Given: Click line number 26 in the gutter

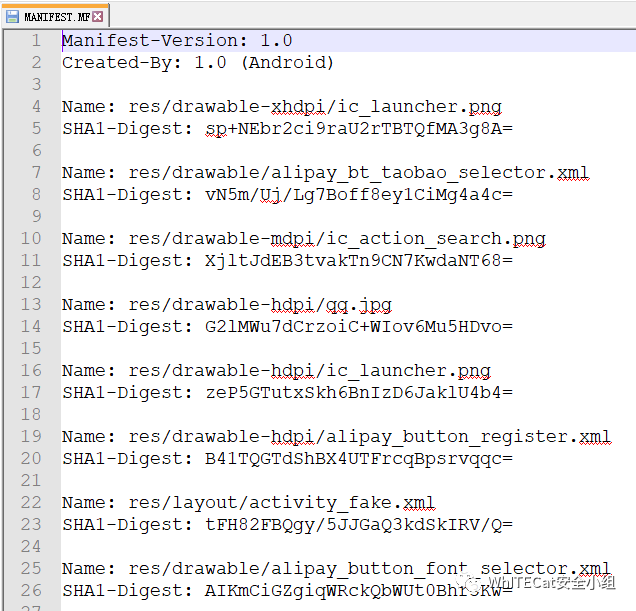Looking at the screenshot, I should [31, 591].
